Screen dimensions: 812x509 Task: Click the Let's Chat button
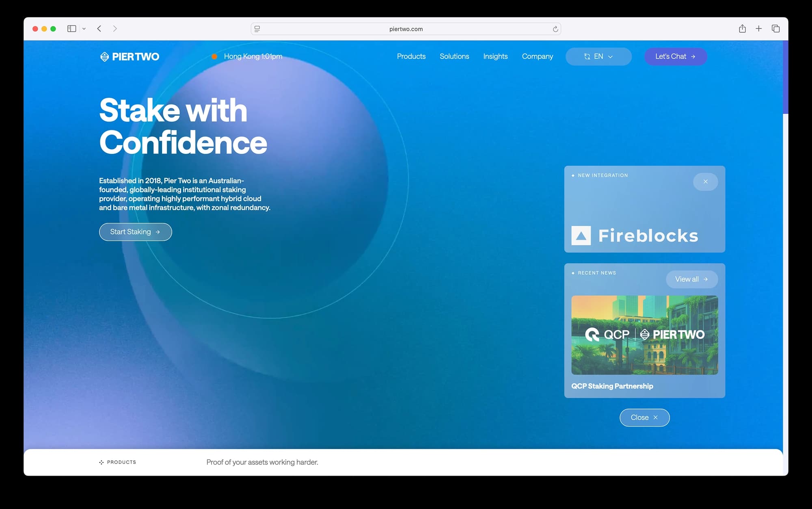tap(675, 56)
